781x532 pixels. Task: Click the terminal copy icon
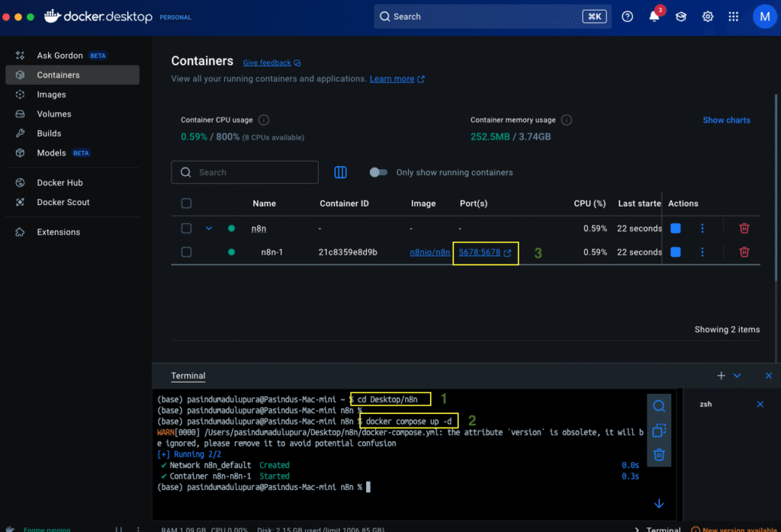point(658,430)
